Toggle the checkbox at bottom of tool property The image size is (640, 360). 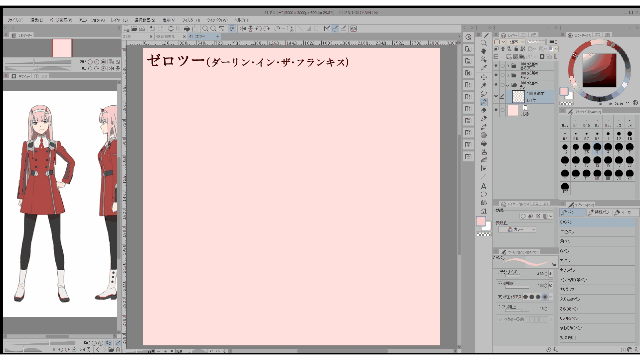500,319
